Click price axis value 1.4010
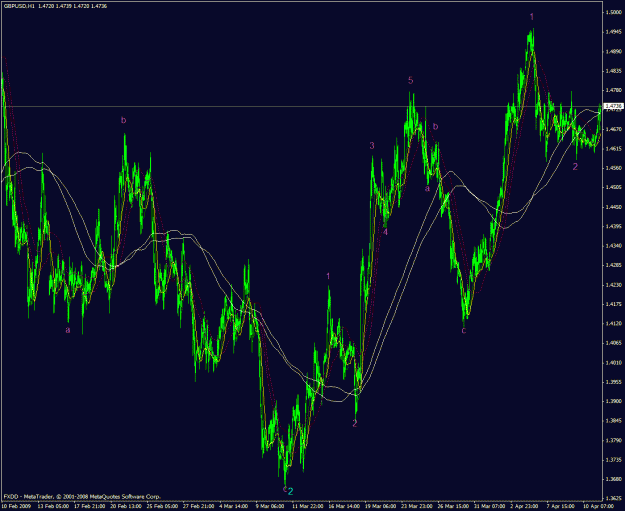Viewport: 625px width, 511px height. [613, 362]
